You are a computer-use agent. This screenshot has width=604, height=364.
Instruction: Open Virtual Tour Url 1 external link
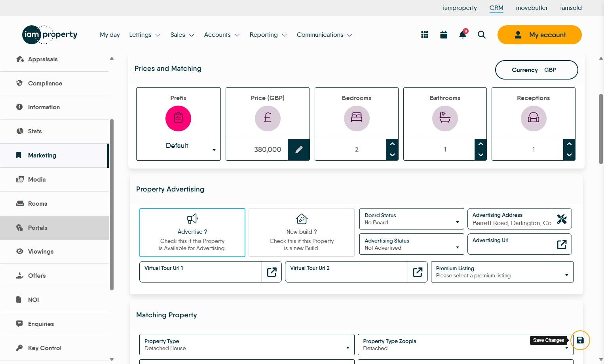pyautogui.click(x=272, y=272)
